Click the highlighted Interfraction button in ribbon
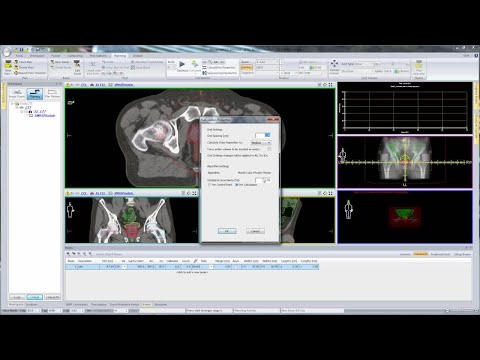The image size is (480, 360). point(247,67)
